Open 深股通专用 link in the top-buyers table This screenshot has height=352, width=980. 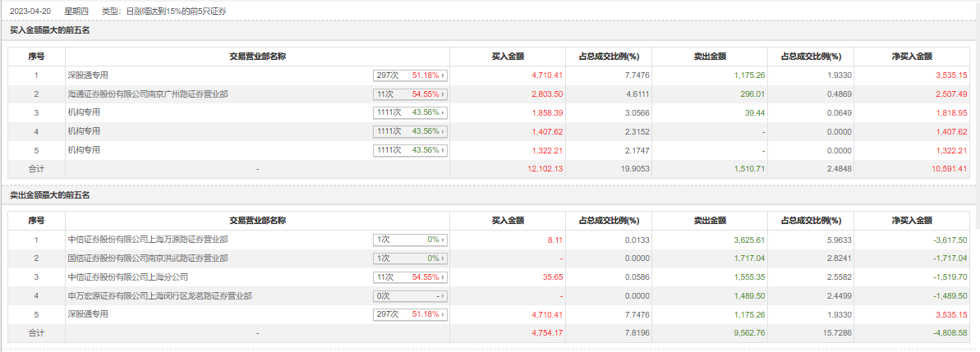pos(88,75)
